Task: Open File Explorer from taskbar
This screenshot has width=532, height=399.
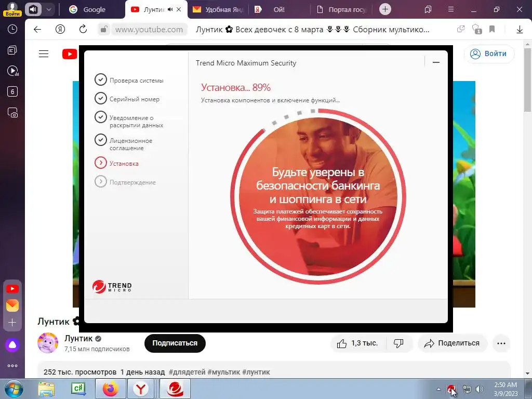Action: (46, 389)
